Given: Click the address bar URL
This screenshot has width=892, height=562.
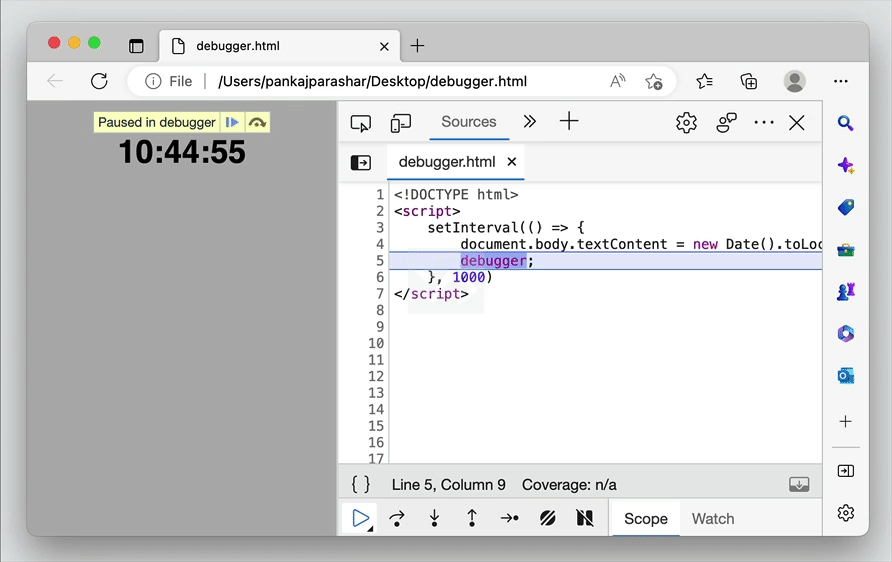Looking at the screenshot, I should [x=373, y=81].
